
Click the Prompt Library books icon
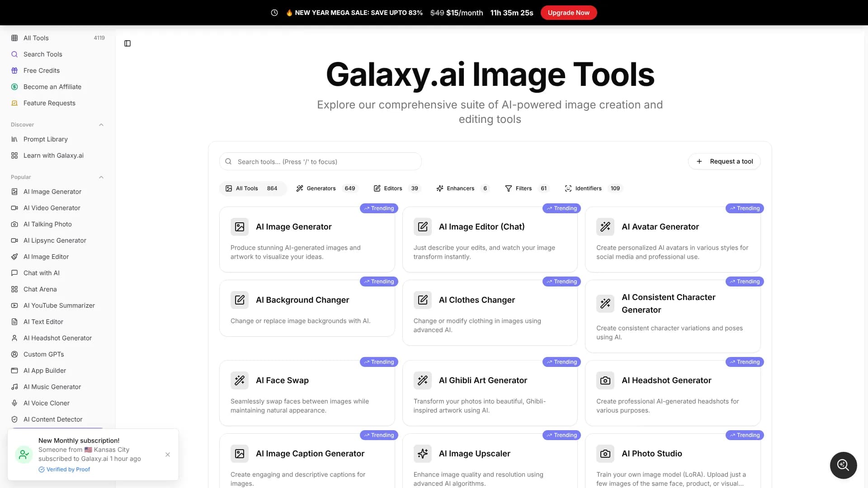click(x=14, y=139)
